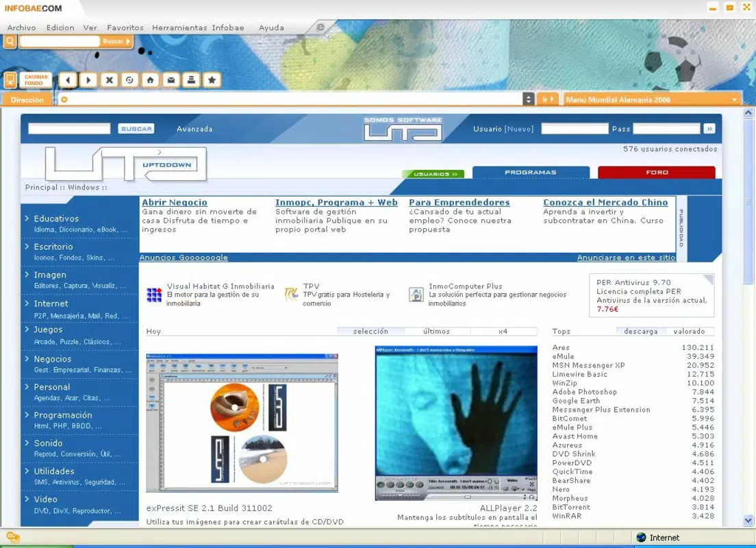
Task: Click the Internet zone globe icon
Action: 641,538
